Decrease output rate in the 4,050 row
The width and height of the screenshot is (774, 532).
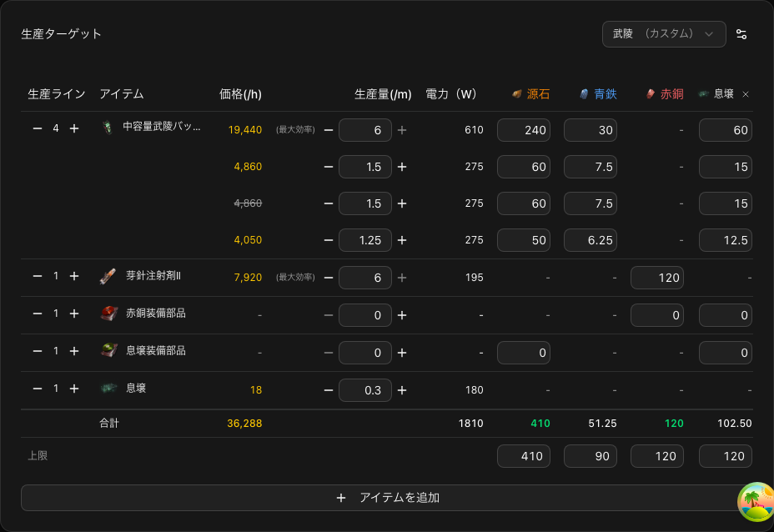329,240
